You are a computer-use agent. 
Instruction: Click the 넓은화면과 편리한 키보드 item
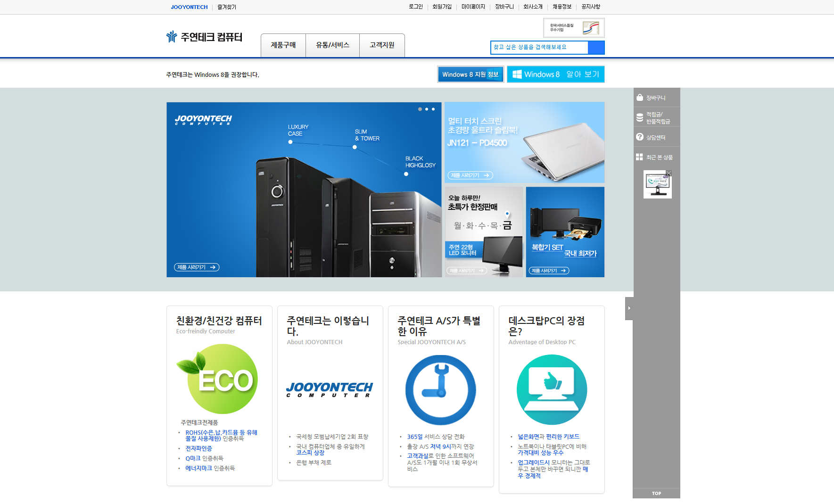coord(549,437)
